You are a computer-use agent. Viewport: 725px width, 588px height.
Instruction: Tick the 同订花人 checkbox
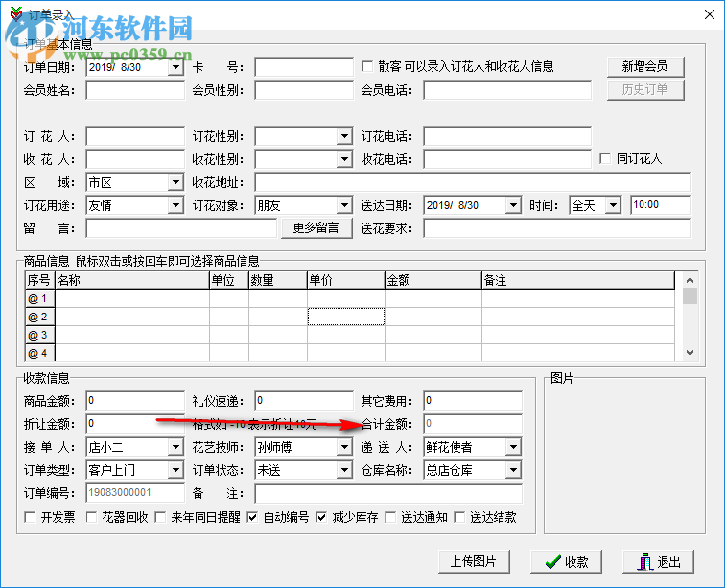[x=605, y=158]
